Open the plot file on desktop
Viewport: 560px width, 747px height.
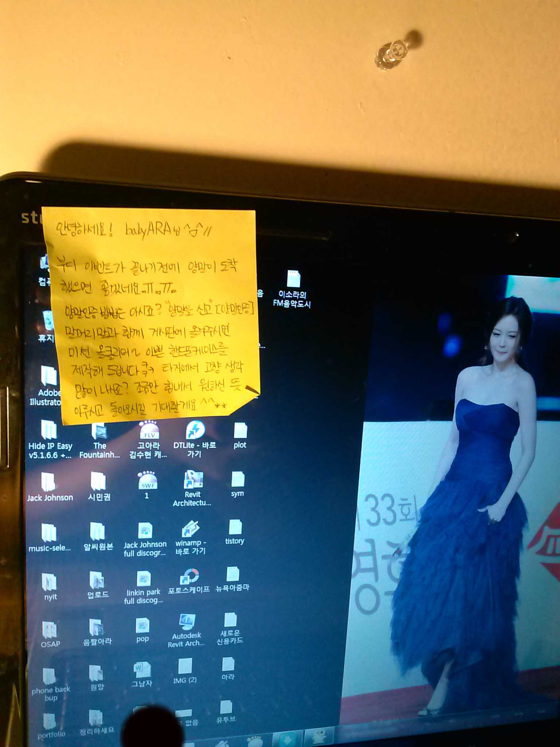point(240,436)
